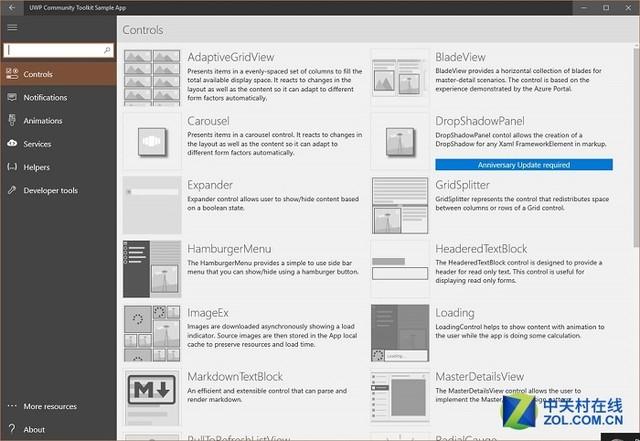Click the Anniversary Update required banner
This screenshot has width=640, height=441.
coord(509,164)
